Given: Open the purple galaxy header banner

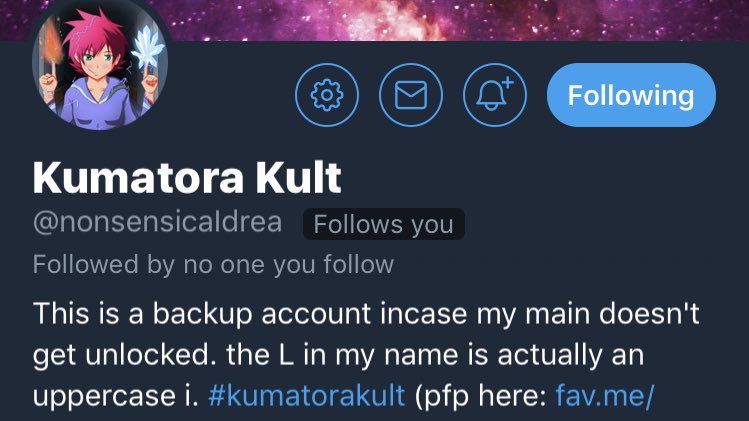Looking at the screenshot, I should click(x=459, y=20).
